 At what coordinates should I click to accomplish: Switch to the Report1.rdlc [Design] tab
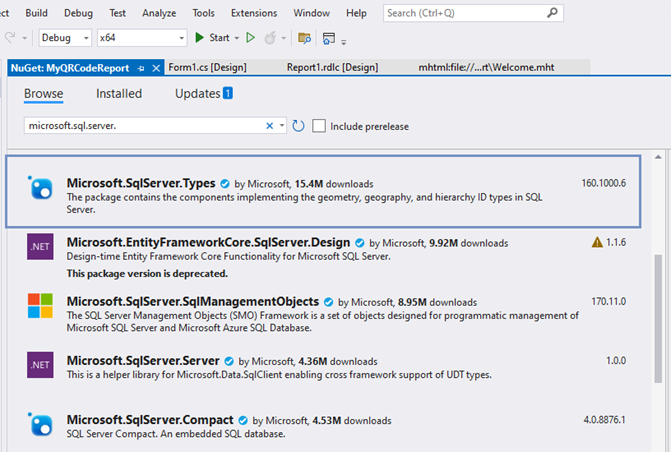pos(333,67)
